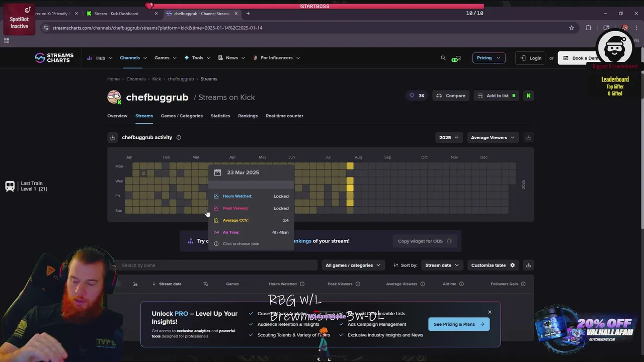Click the Channels breadcrumb link
Screen dimensions: 644x362
pos(136,79)
